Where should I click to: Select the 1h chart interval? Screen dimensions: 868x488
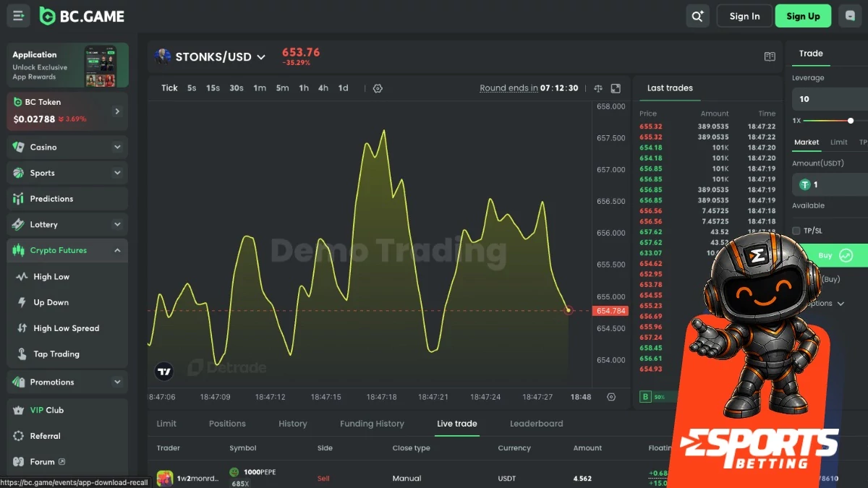[304, 88]
